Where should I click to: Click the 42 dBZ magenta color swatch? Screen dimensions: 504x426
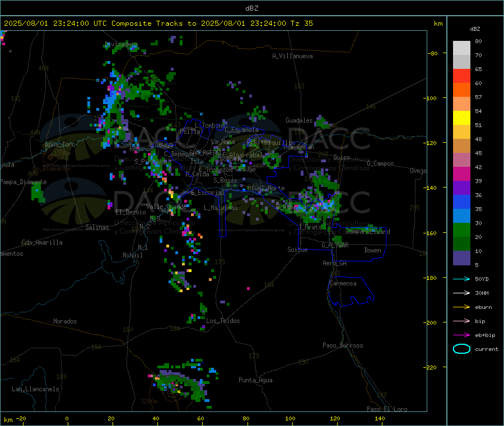tap(461, 174)
